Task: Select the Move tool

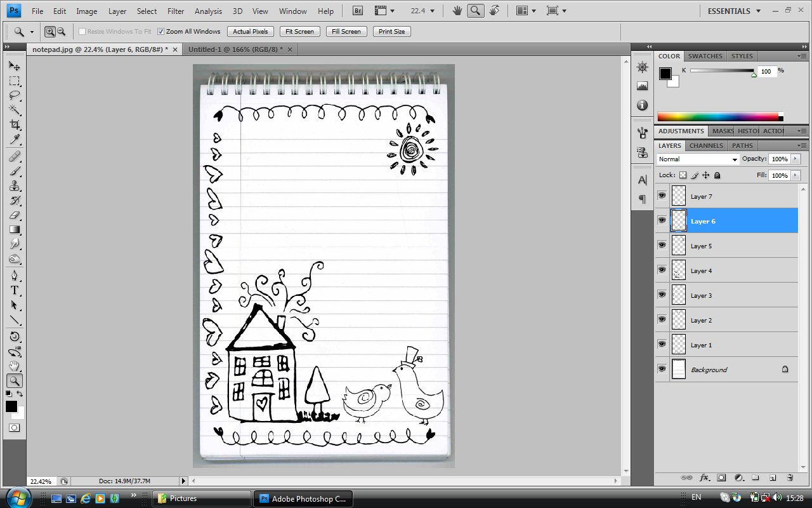Action: (x=15, y=65)
